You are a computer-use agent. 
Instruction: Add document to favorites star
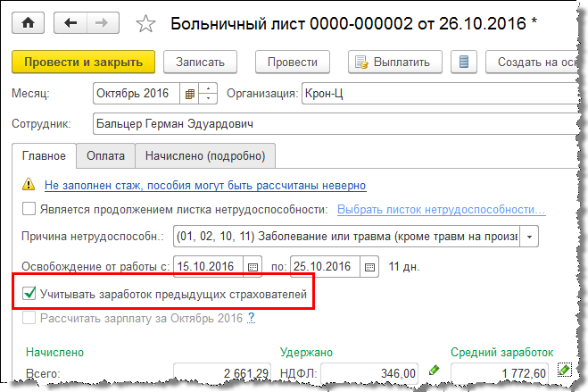point(145,23)
